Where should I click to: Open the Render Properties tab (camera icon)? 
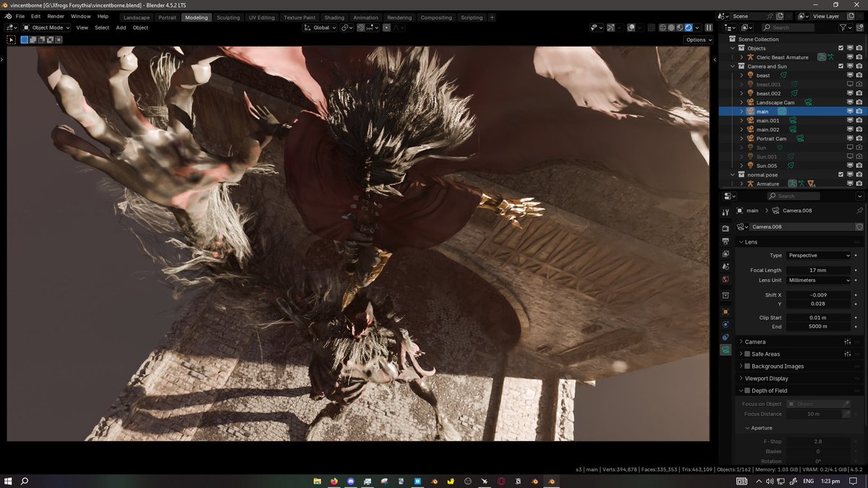pos(726,228)
